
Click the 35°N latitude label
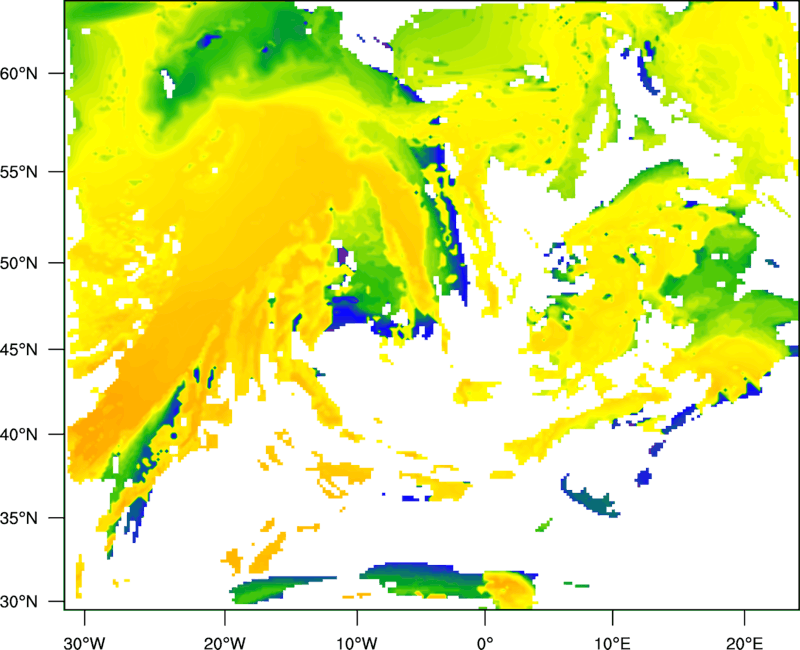pyautogui.click(x=19, y=518)
